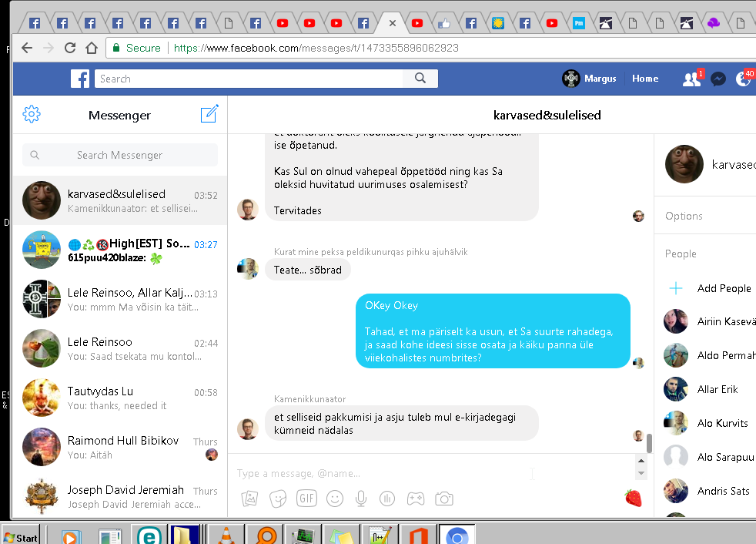This screenshot has width=756, height=544.
Task: Open notifications globe with red badge
Action: click(744, 78)
